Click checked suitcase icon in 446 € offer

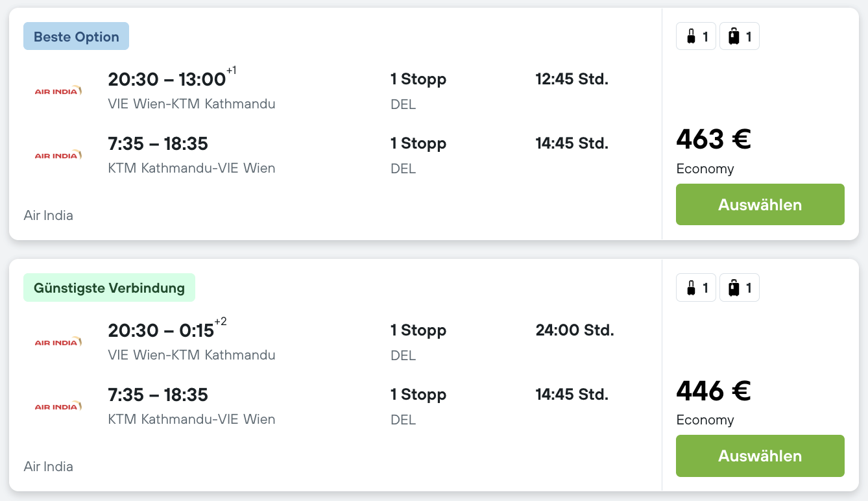click(x=734, y=288)
